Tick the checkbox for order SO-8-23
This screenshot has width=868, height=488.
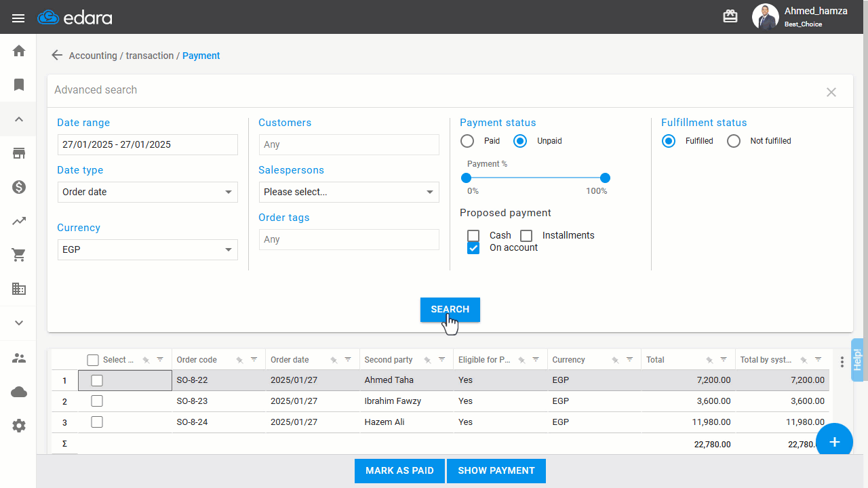pyautogui.click(x=97, y=401)
